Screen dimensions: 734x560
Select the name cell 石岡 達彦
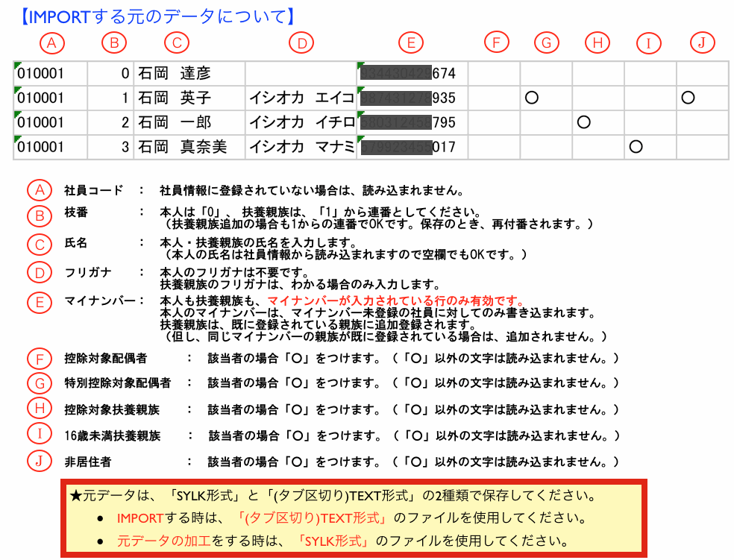click(189, 73)
